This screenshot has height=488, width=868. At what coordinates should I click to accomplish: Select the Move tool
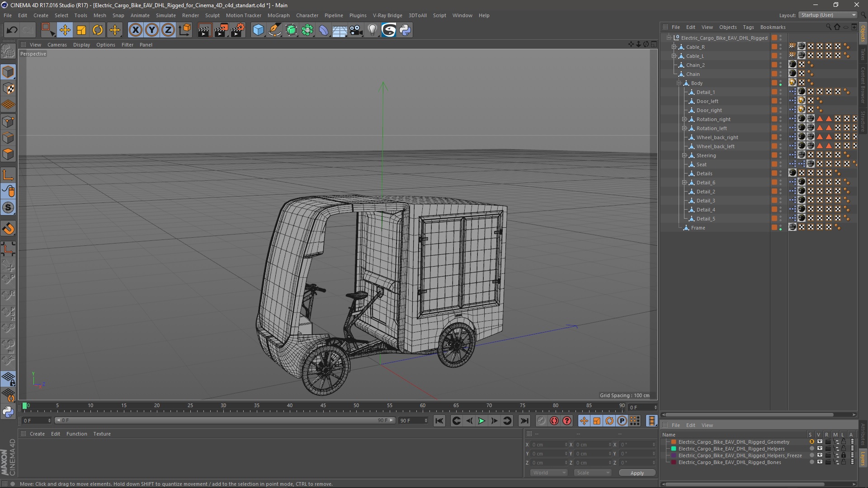[x=65, y=30]
